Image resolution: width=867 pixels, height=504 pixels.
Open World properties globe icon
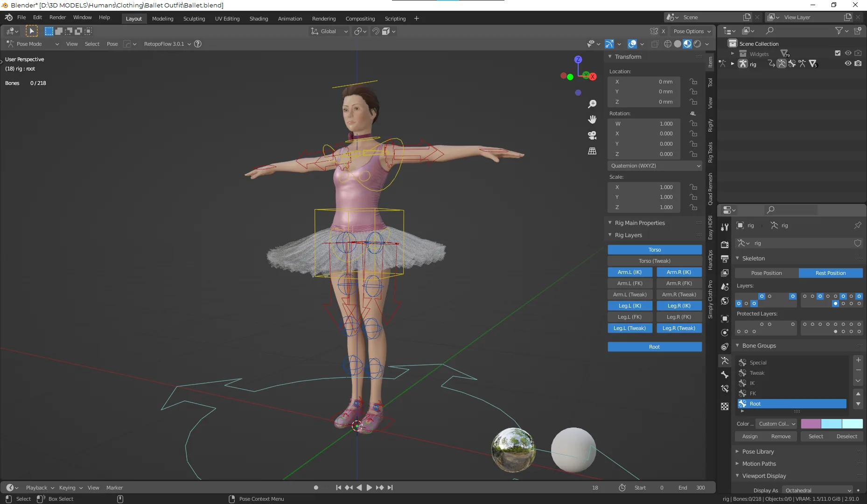(x=725, y=301)
